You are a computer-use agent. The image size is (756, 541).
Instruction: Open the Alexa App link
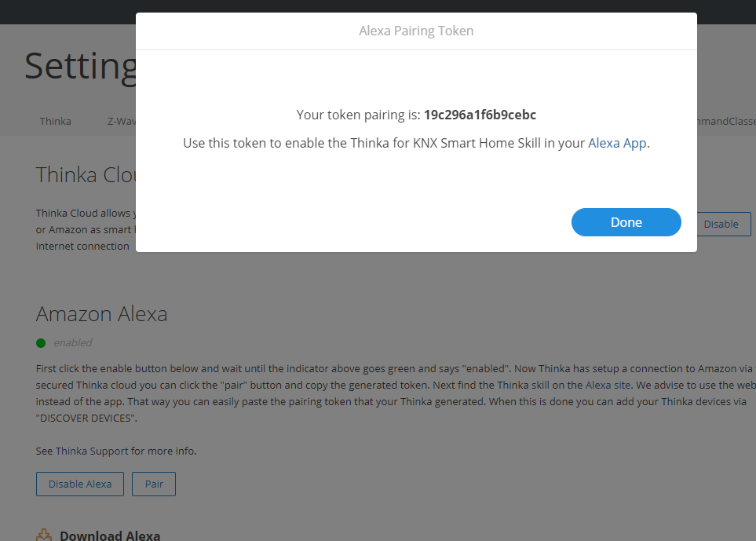tap(617, 143)
